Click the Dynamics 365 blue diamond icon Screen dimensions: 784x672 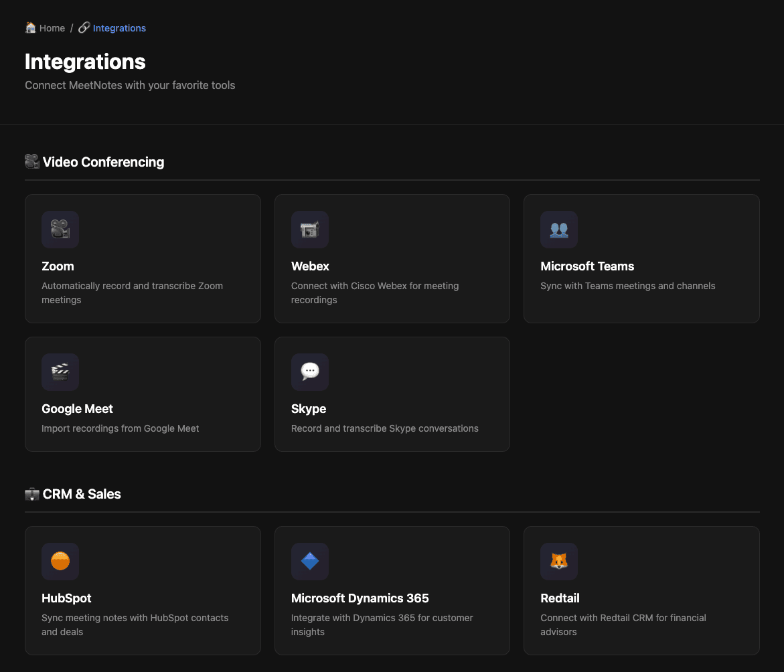click(310, 562)
